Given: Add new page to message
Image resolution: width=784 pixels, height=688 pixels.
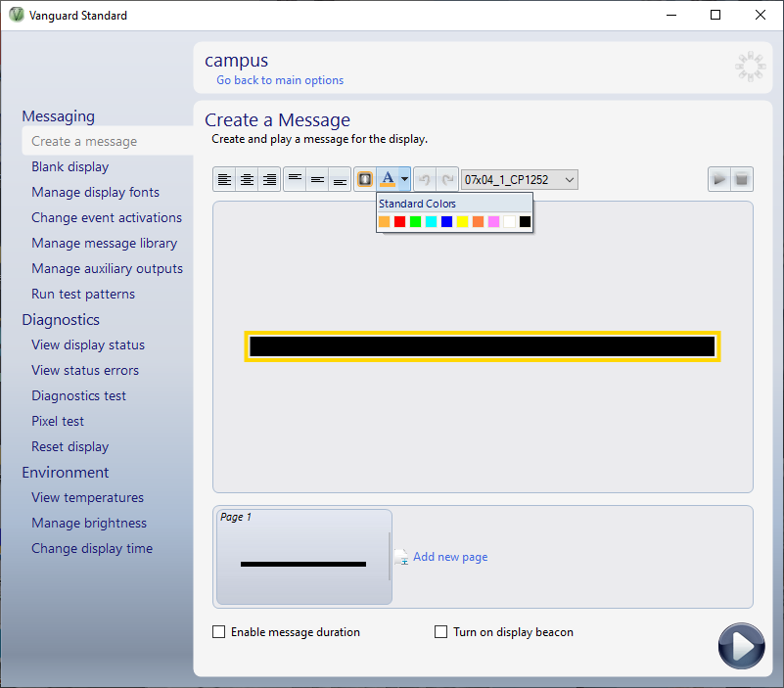Looking at the screenshot, I should point(449,557).
